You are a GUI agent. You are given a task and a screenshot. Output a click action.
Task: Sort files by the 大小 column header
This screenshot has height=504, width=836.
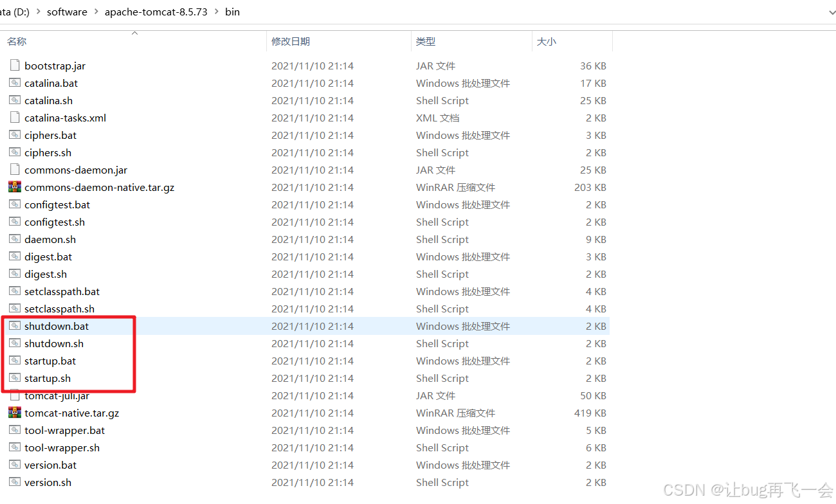click(x=547, y=41)
